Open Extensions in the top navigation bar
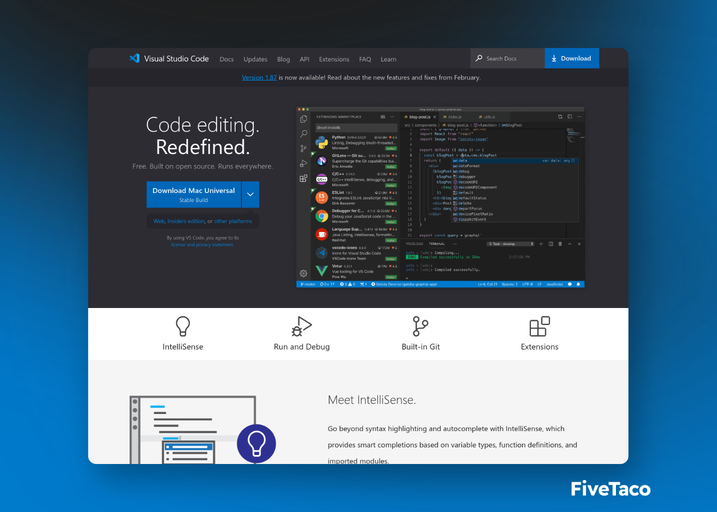The image size is (717, 512). (334, 59)
